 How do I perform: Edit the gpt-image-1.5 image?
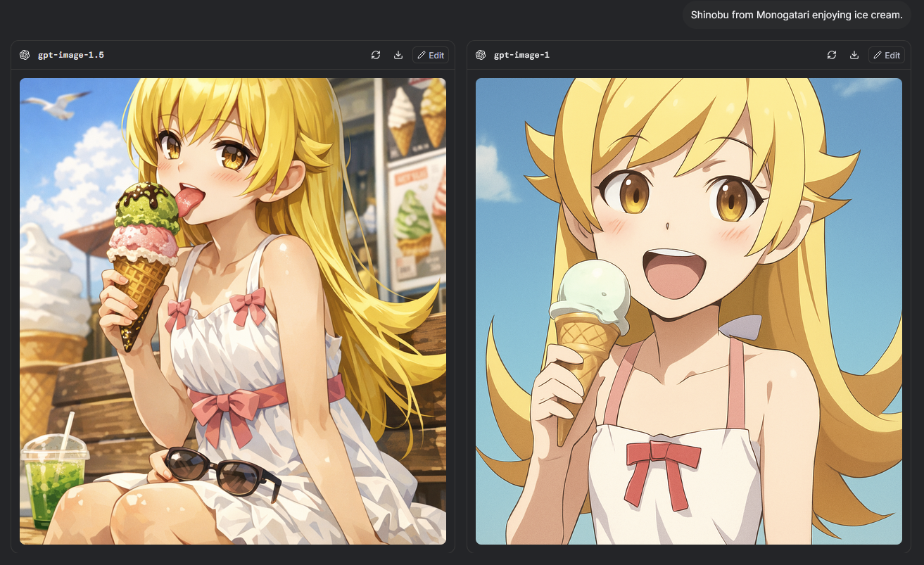coord(431,55)
